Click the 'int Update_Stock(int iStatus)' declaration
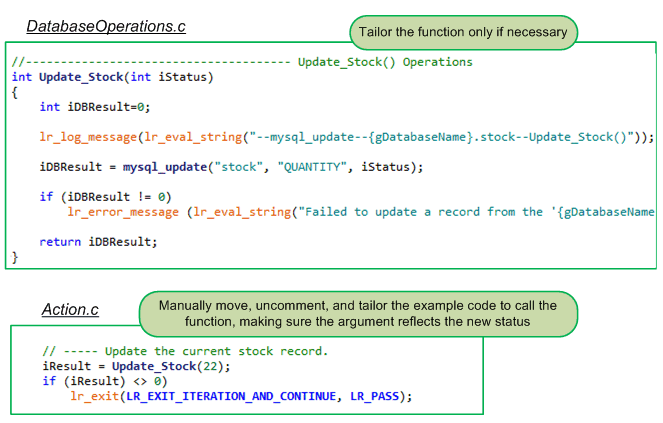Image resolution: width=663 pixels, height=423 pixels. [112, 77]
